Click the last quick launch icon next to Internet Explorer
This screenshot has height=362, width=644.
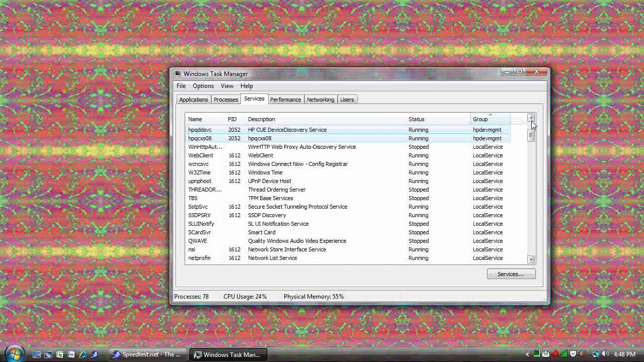[x=94, y=354]
